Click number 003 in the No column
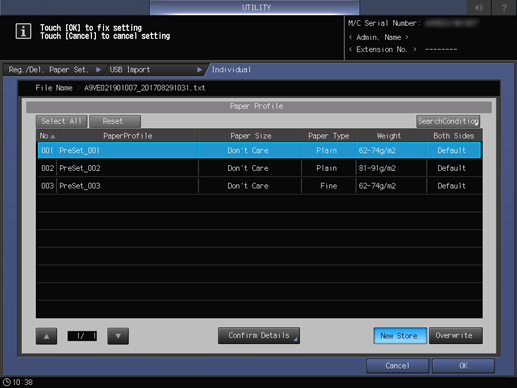Viewport: 517px width, 388px height. (47, 186)
